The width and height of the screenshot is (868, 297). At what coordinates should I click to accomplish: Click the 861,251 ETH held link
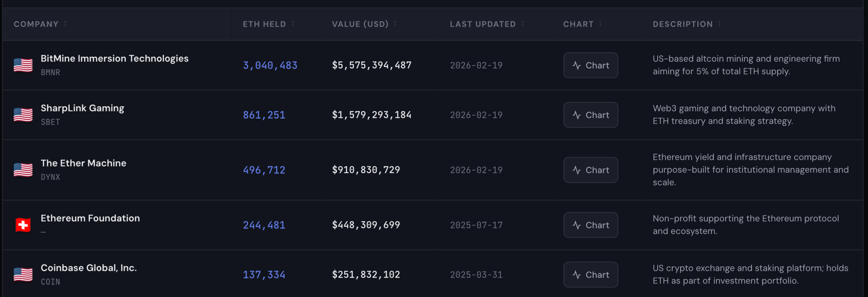[264, 115]
